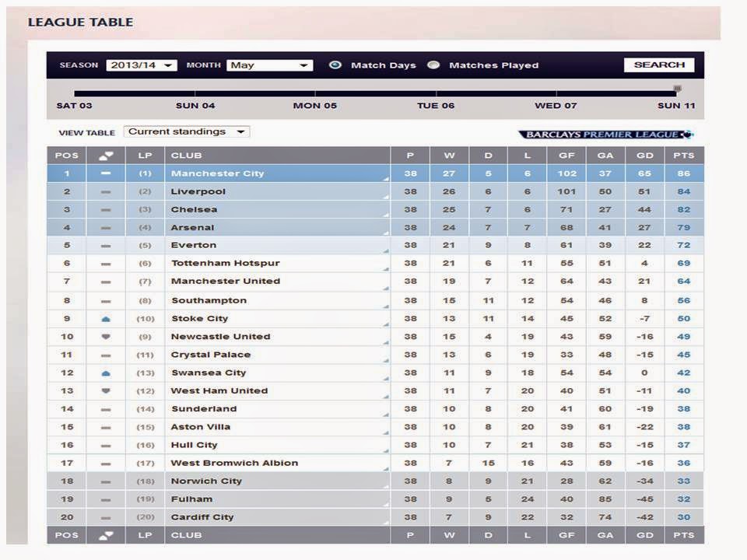Expand the Chelsea row corner arrow

coord(386,215)
